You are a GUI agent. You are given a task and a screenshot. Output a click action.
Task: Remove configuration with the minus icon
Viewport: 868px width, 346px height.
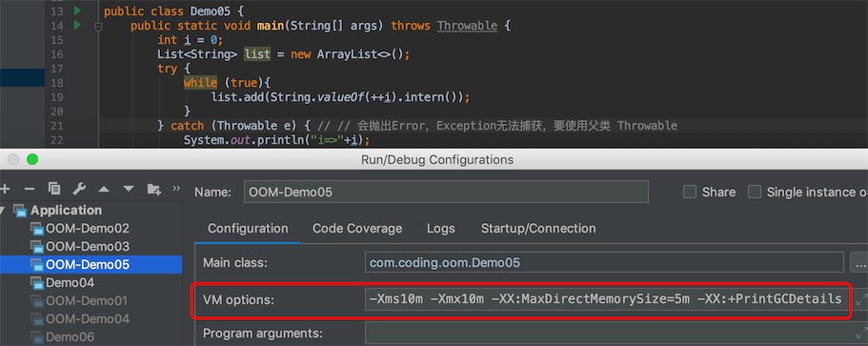tap(30, 189)
